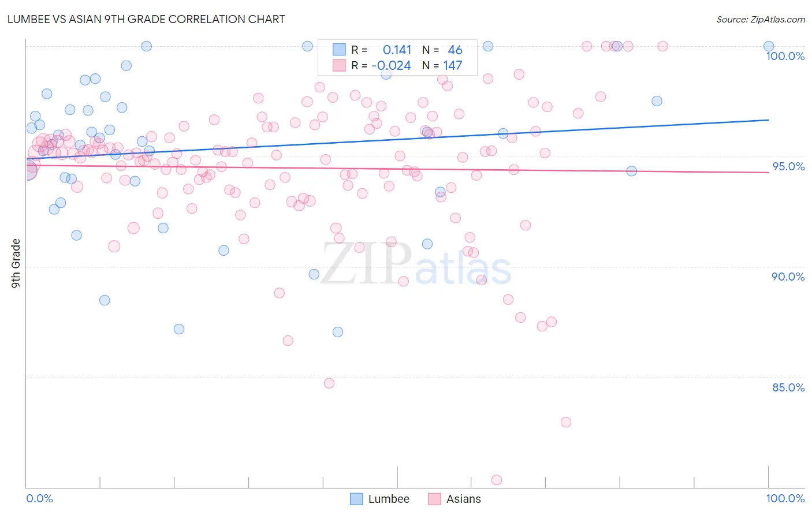The width and height of the screenshot is (812, 515).
Task: Click the 95.0% y-axis label
Action: point(788,166)
